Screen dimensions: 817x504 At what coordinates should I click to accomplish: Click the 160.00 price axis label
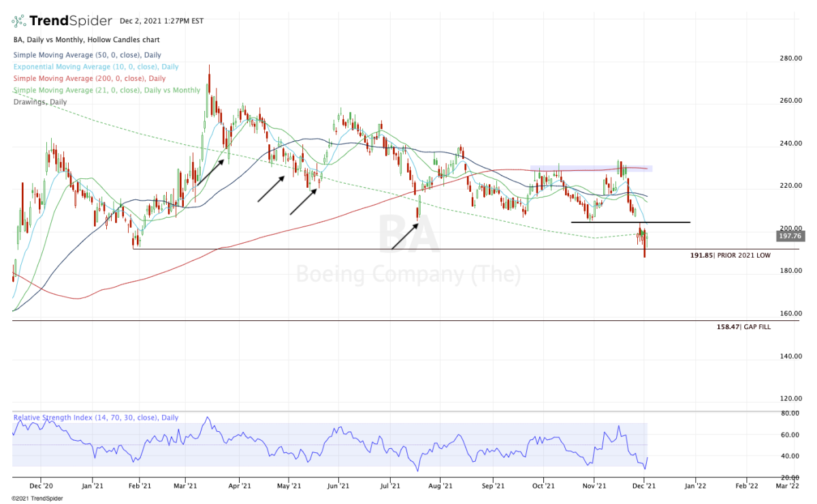click(x=790, y=314)
